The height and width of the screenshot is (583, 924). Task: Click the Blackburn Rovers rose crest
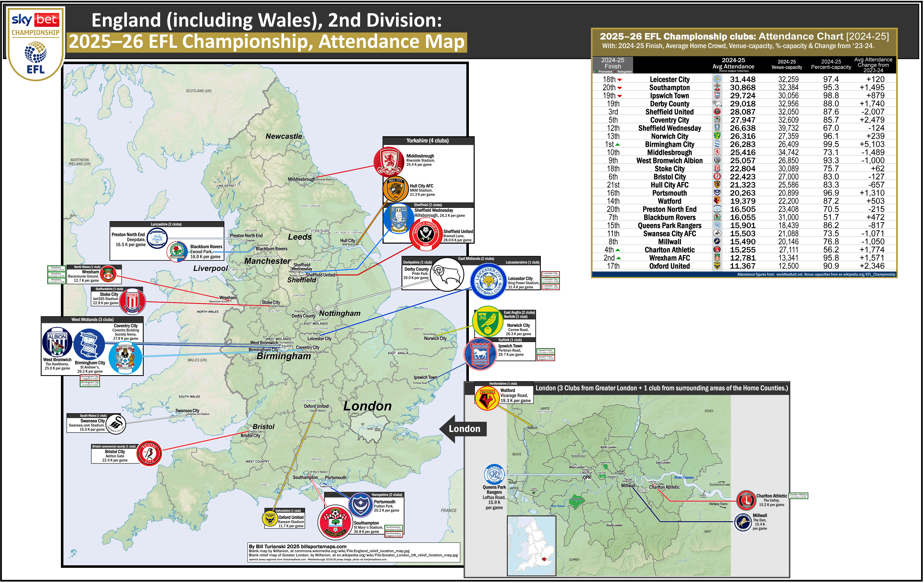pos(177,252)
